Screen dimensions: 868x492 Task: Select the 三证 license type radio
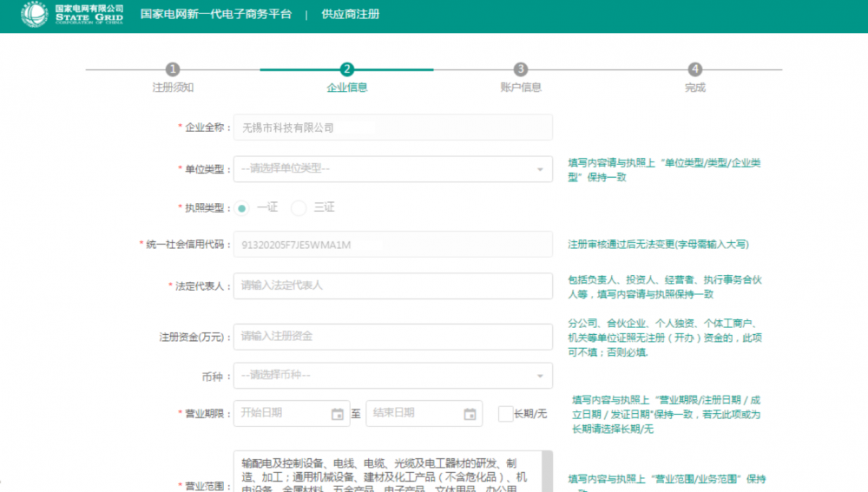pos(299,208)
